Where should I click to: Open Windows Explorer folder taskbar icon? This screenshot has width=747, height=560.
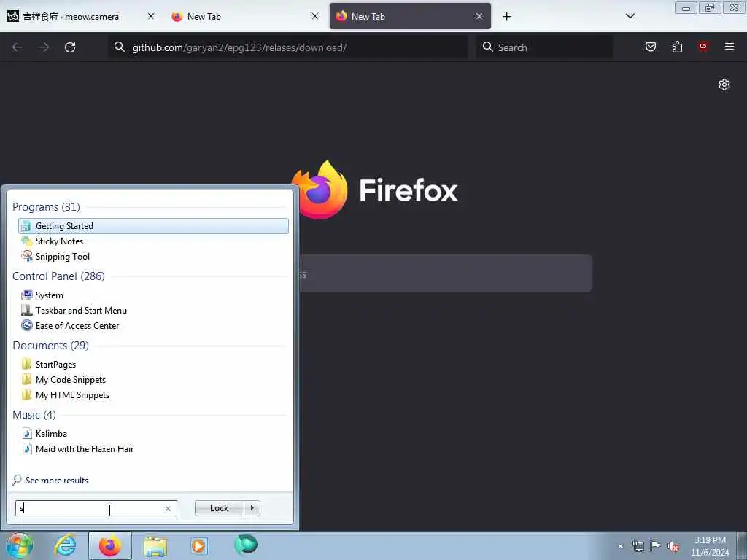pos(156,546)
